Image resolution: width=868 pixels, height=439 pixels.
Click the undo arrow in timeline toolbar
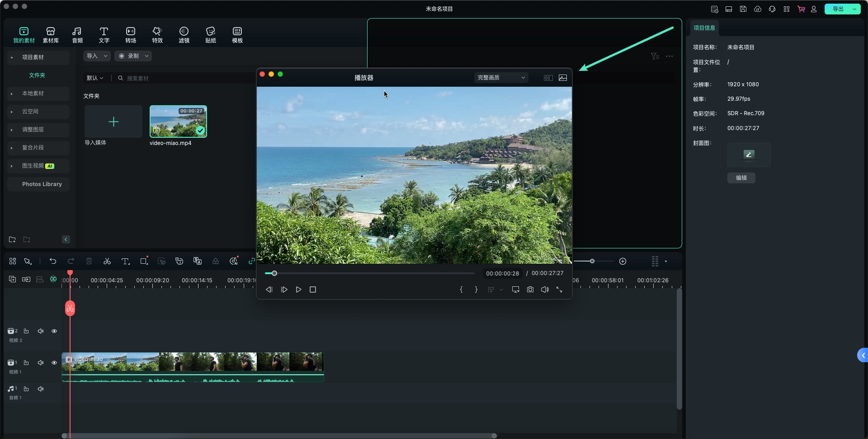tap(53, 261)
